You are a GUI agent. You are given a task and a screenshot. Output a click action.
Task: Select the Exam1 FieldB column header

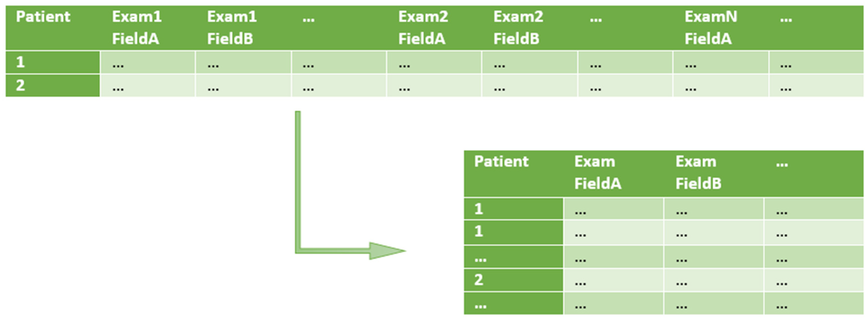point(232,28)
